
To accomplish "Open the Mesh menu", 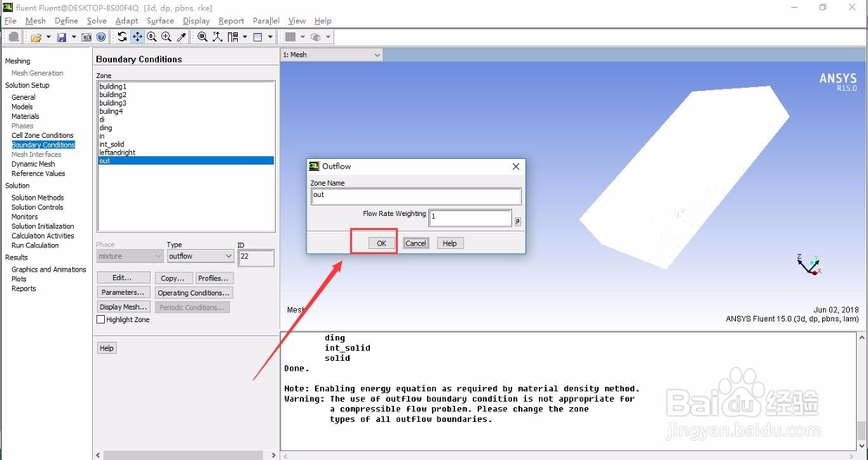I will click(x=36, y=21).
